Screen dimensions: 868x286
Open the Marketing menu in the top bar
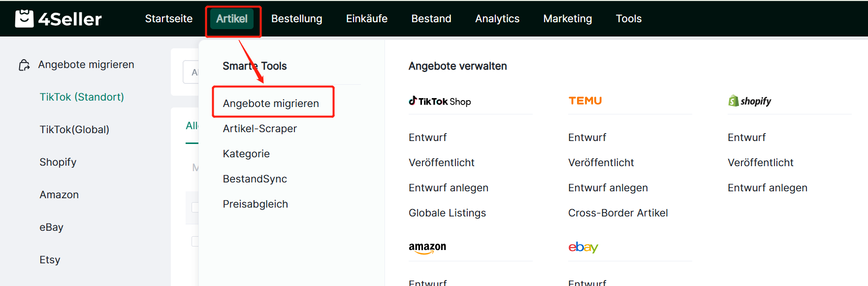[567, 19]
